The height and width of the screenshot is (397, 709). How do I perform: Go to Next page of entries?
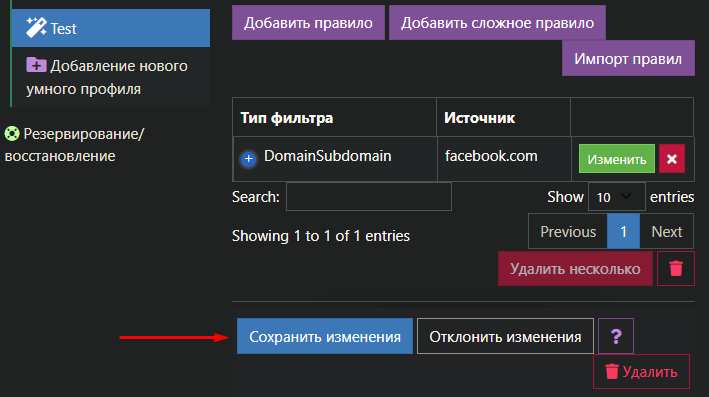click(666, 232)
